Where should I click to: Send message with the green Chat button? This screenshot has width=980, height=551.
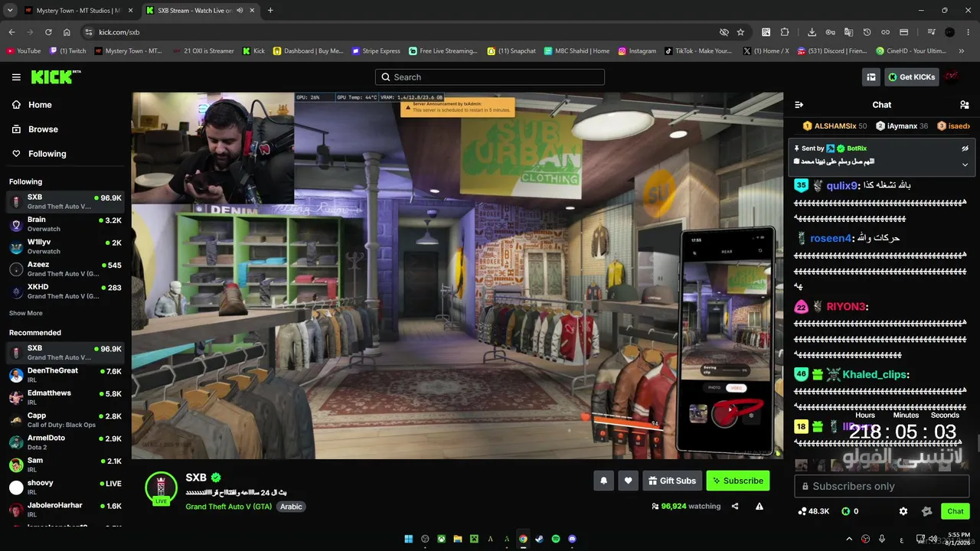tap(955, 511)
